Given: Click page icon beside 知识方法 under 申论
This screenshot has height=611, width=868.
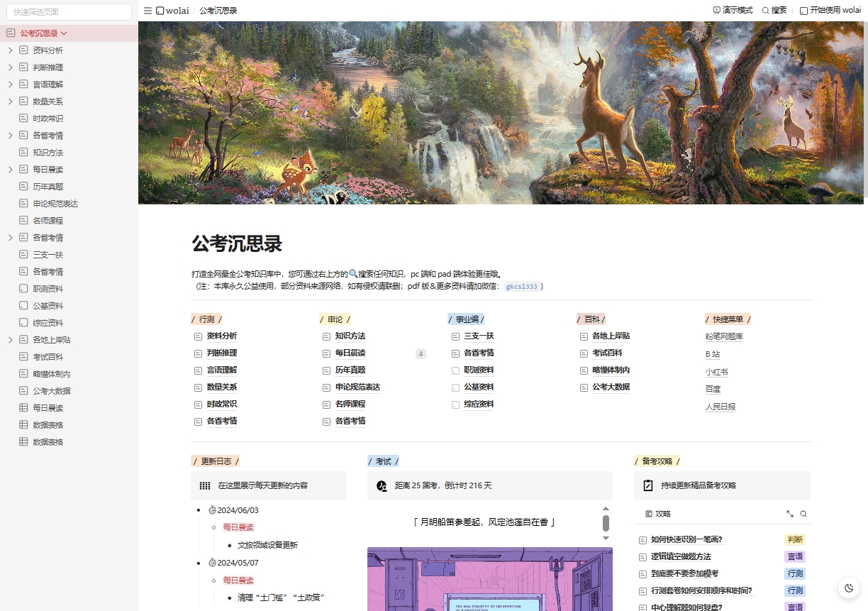Looking at the screenshot, I should (327, 336).
